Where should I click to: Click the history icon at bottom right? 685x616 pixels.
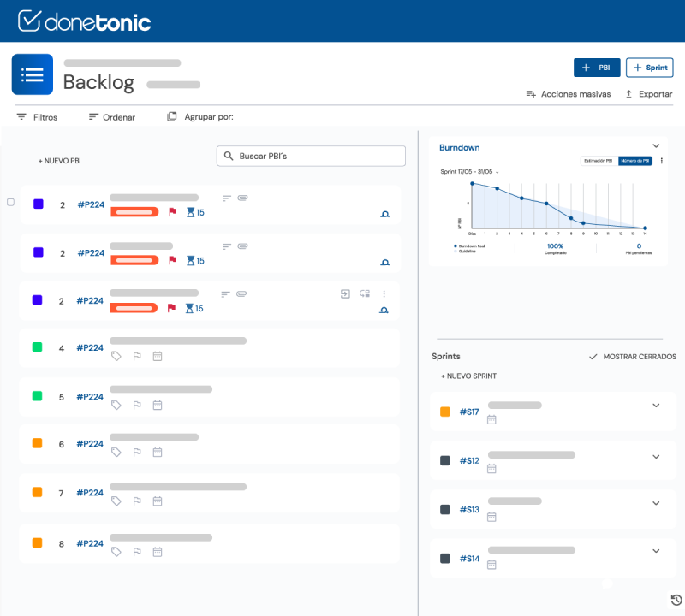pyautogui.click(x=674, y=600)
